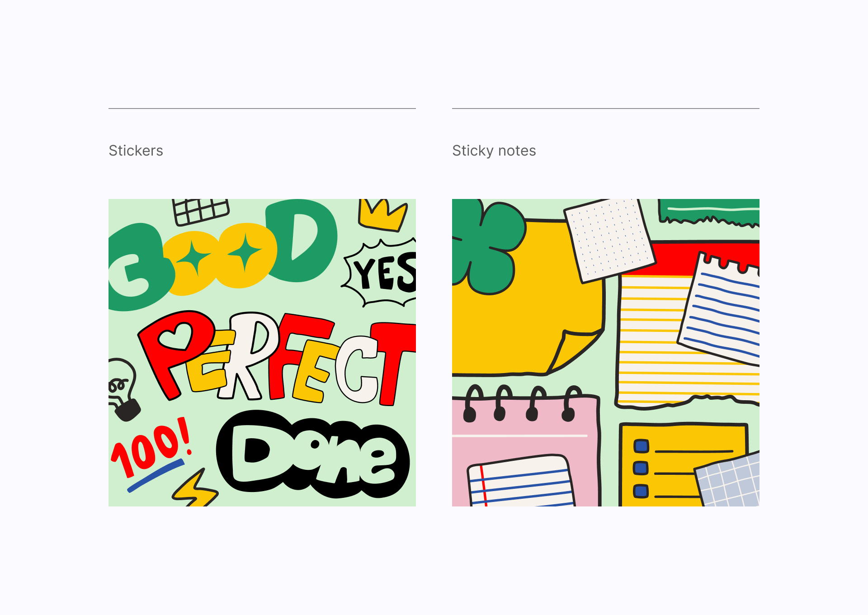Select the dotted paper note
Viewport: 868px width, 615px height.
pos(609,241)
